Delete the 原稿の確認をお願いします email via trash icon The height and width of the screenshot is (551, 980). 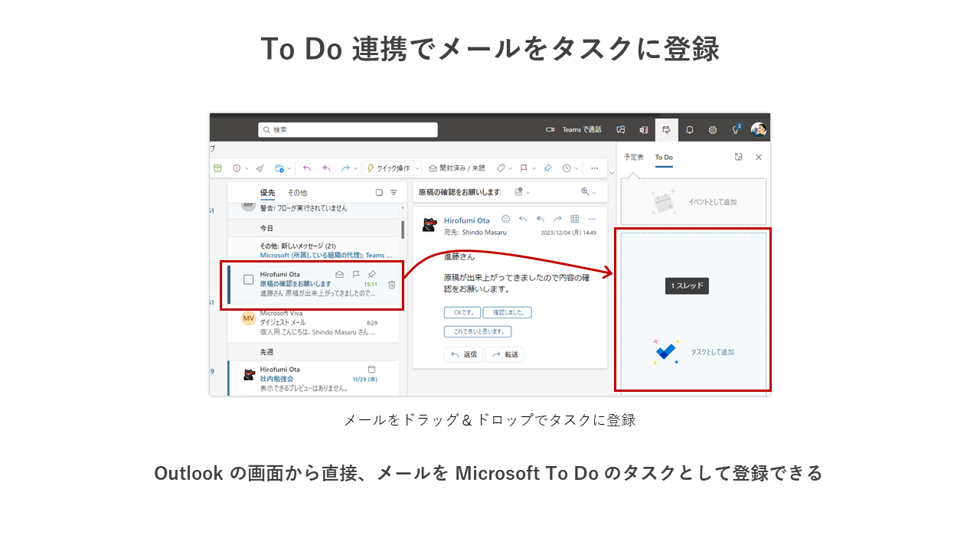pos(391,285)
